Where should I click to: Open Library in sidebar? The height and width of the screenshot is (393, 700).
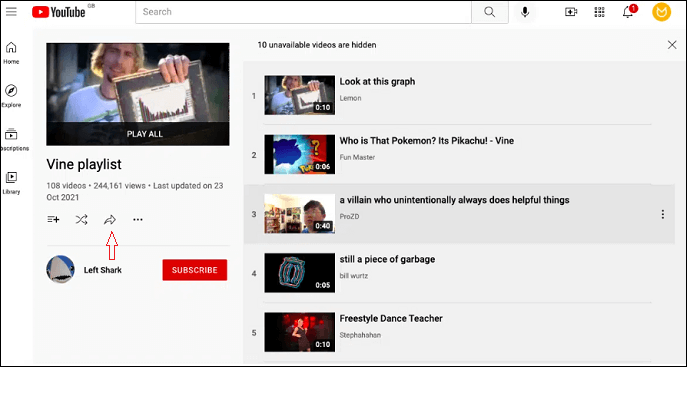(x=11, y=183)
